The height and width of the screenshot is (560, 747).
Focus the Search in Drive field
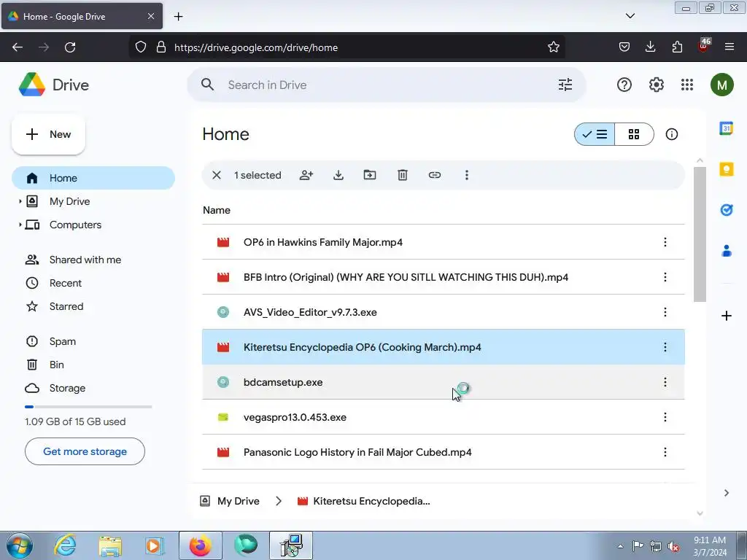pyautogui.click(x=386, y=85)
